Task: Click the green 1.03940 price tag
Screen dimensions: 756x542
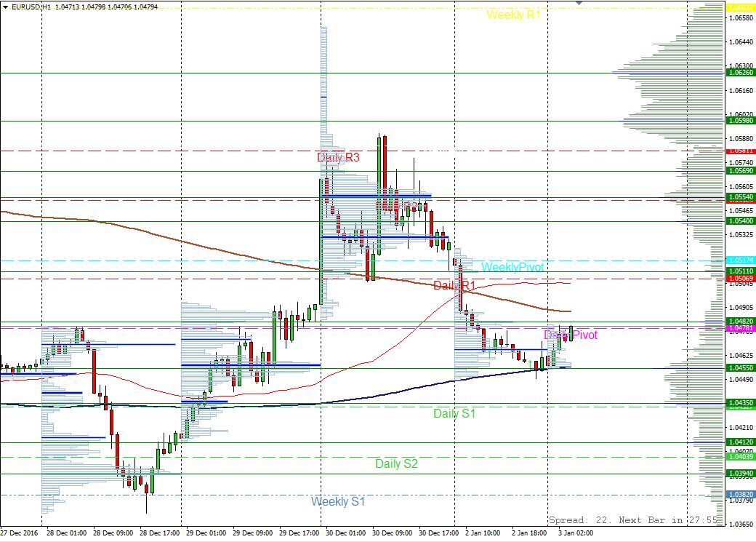Action: coord(741,474)
